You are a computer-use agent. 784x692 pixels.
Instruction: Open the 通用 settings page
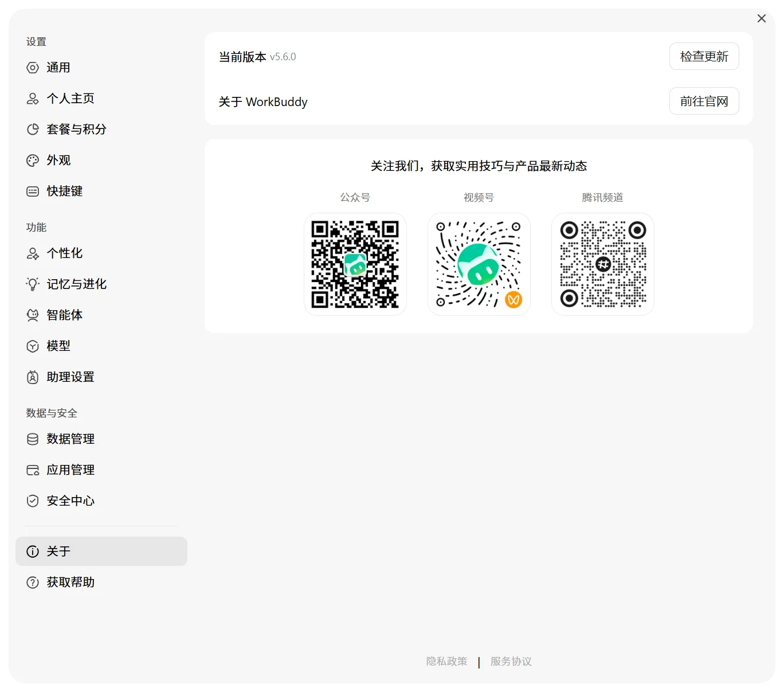(x=101, y=68)
